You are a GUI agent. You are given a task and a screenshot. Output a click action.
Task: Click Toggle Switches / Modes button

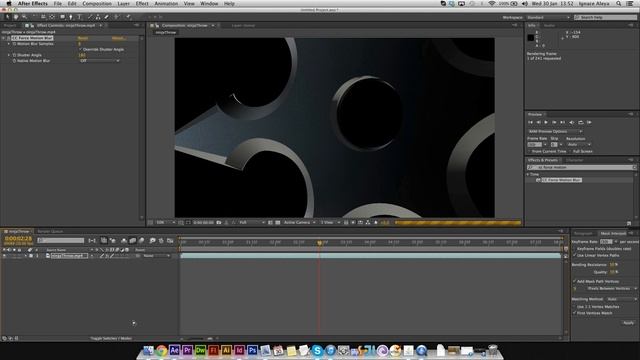(111, 338)
